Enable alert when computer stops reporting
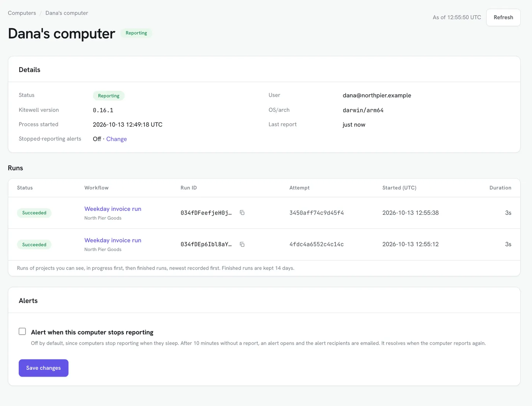The width and height of the screenshot is (532, 406). (22, 331)
